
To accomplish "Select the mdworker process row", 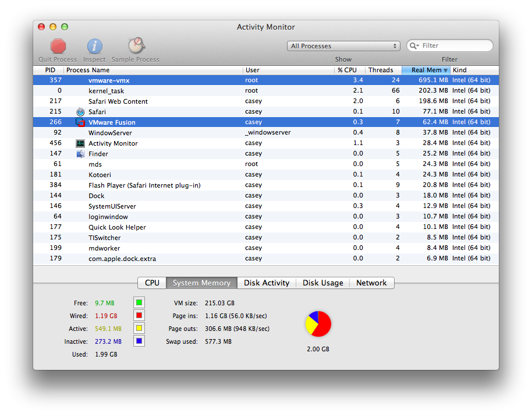I will coord(266,248).
